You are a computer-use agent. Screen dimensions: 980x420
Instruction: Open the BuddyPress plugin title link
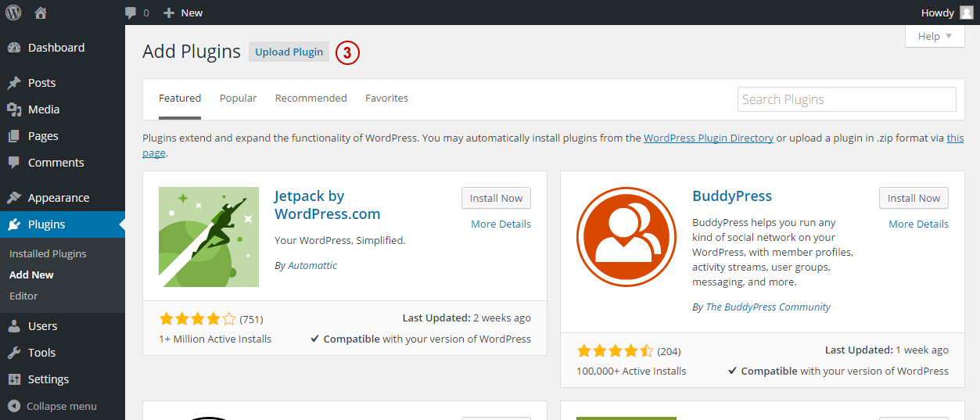coord(732,196)
